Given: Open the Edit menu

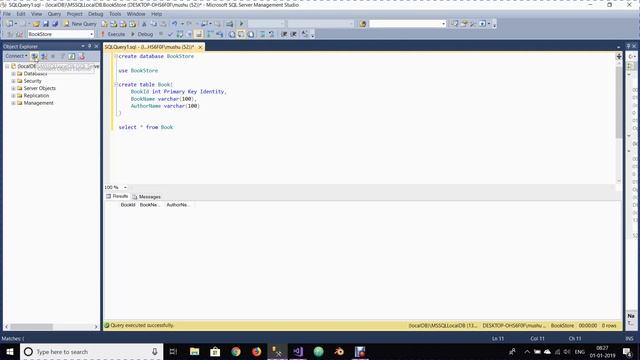Looking at the screenshot, I should tap(21, 14).
